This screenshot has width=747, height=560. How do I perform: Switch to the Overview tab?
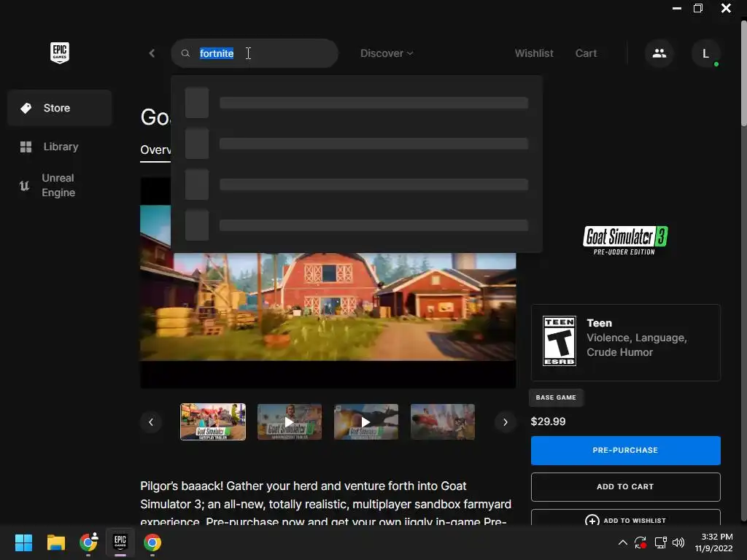pos(155,150)
